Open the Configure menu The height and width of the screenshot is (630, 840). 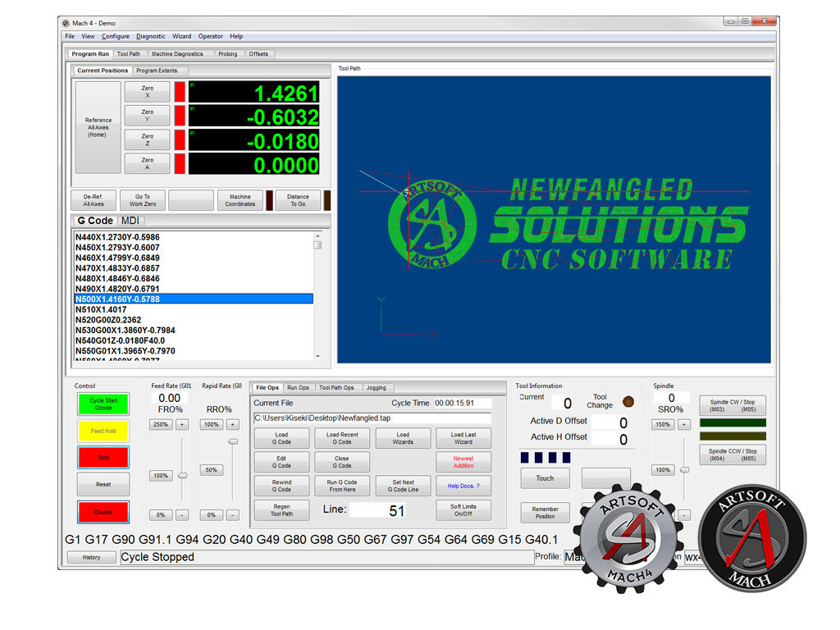coord(116,36)
